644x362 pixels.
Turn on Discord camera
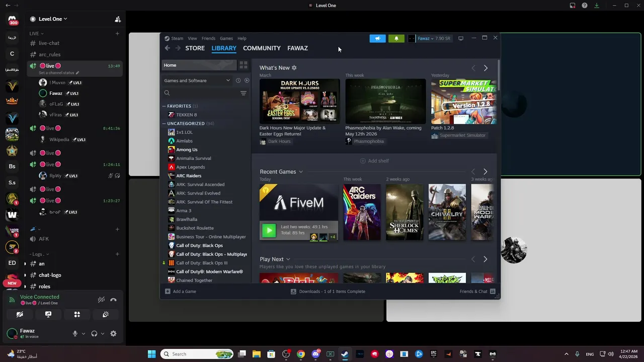point(20,314)
